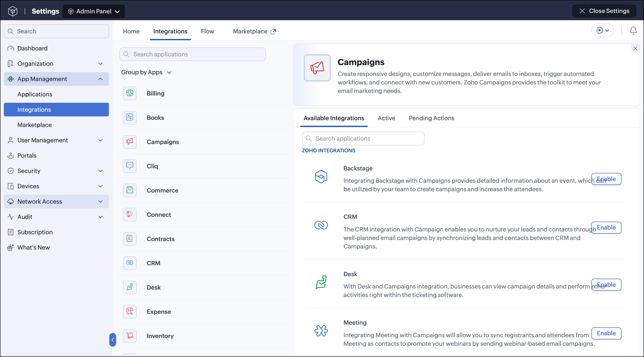This screenshot has height=357, width=644.
Task: Click the Billing app icon
Action: pyautogui.click(x=130, y=93)
